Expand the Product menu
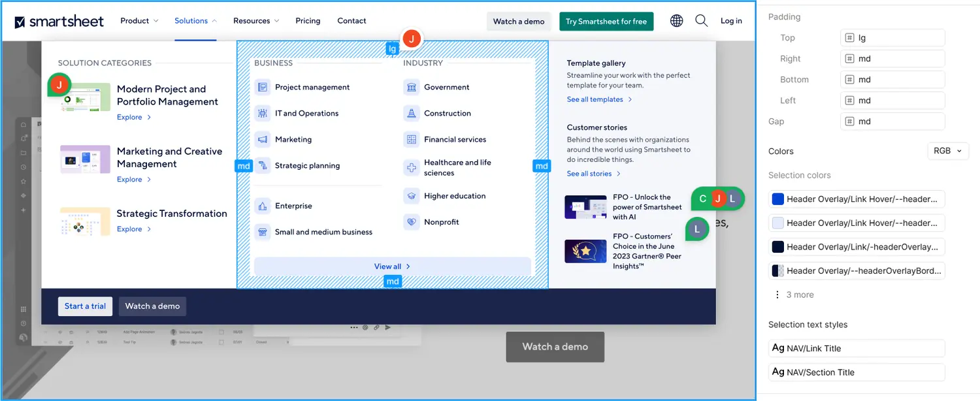 (139, 21)
